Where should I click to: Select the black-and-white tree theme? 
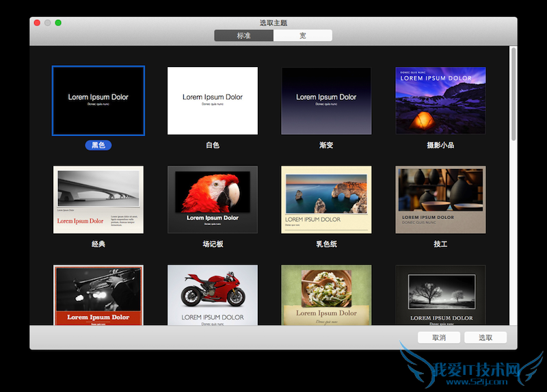point(440,295)
